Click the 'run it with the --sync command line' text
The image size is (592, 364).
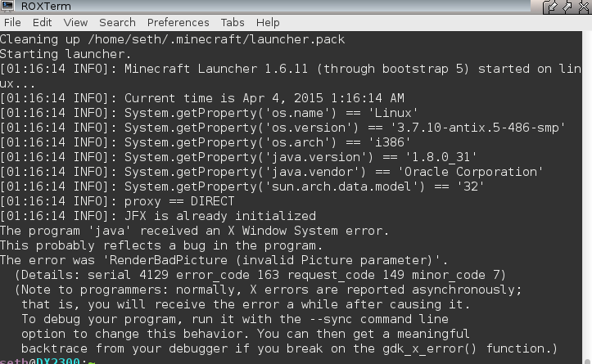[320, 319]
